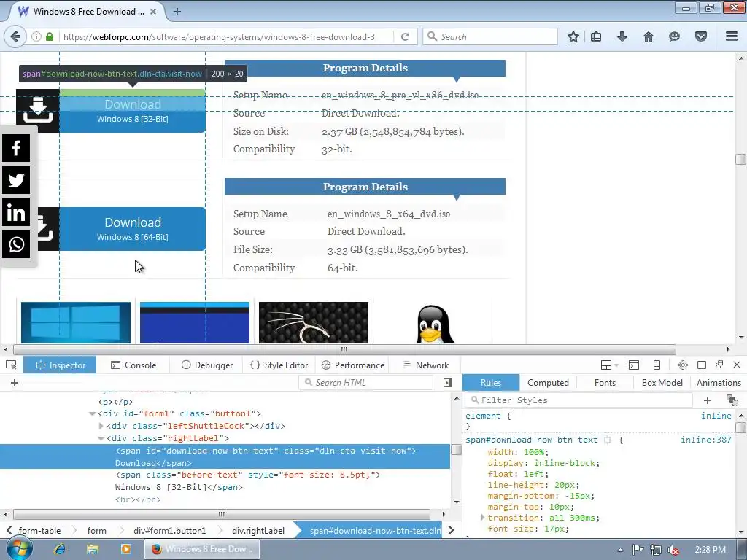The image size is (747, 560).
Task: Click the split console toggle icon
Action: click(x=634, y=365)
